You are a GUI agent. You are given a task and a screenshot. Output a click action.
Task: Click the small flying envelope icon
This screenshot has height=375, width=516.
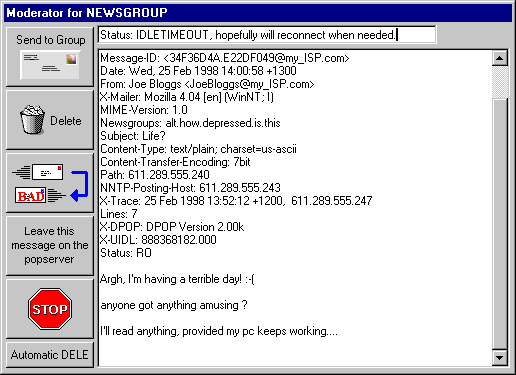38,172
